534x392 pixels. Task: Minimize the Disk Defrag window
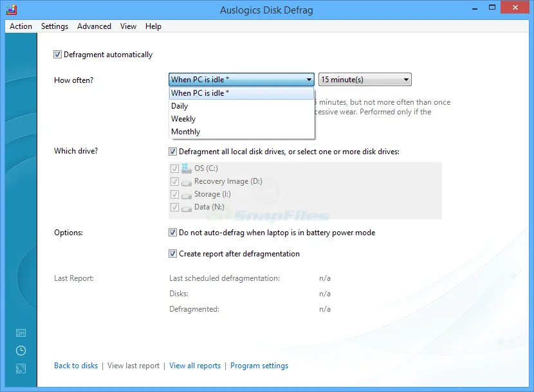click(475, 8)
